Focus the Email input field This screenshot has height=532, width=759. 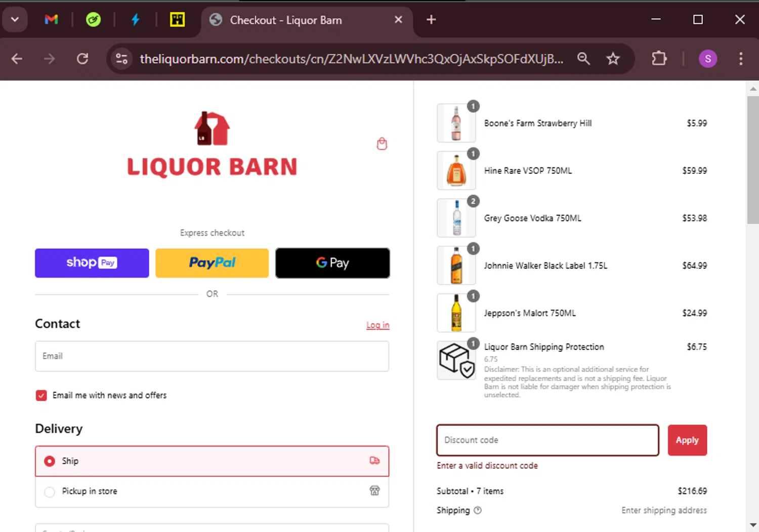[212, 356]
